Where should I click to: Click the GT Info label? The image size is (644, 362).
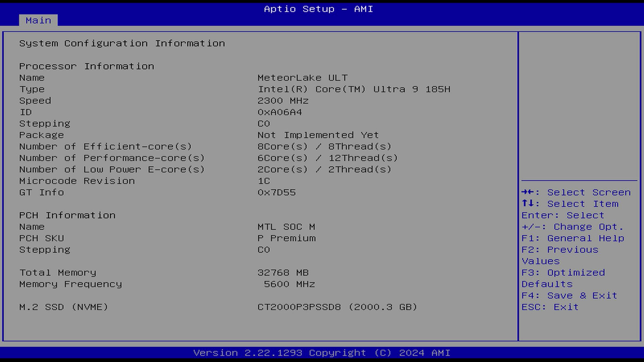tap(42, 192)
